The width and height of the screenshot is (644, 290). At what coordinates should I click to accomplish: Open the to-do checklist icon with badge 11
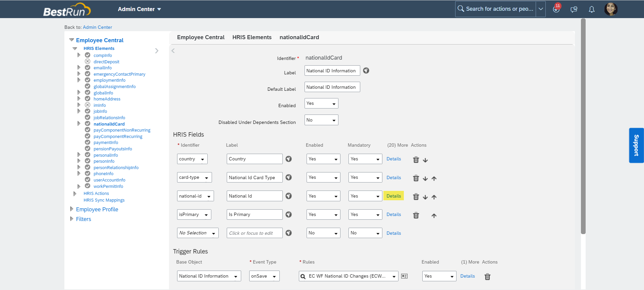coord(556,9)
